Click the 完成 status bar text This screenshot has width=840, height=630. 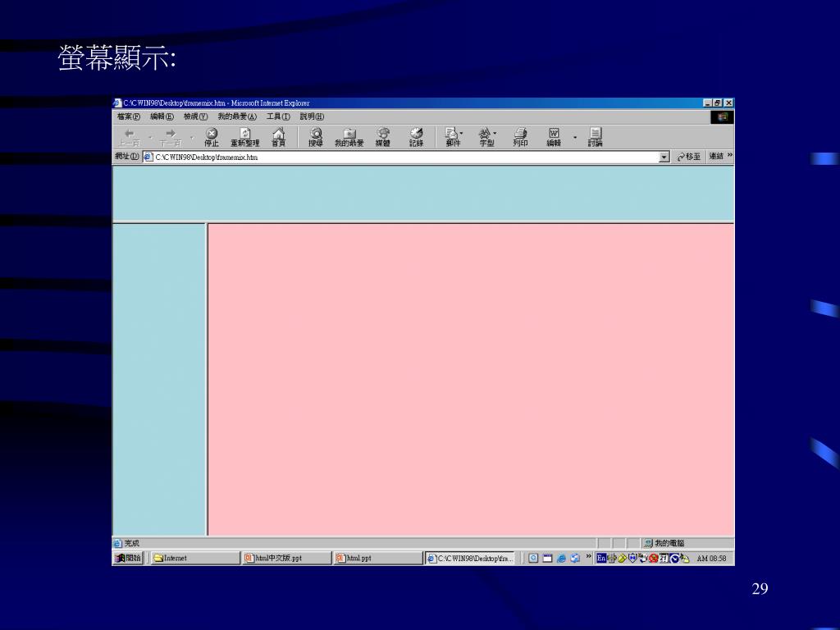[131, 543]
